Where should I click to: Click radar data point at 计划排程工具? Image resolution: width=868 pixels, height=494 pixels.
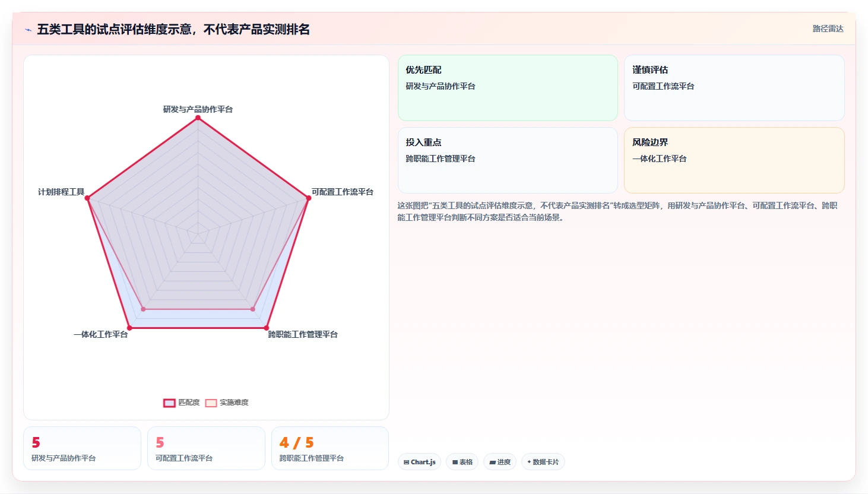pyautogui.click(x=87, y=198)
